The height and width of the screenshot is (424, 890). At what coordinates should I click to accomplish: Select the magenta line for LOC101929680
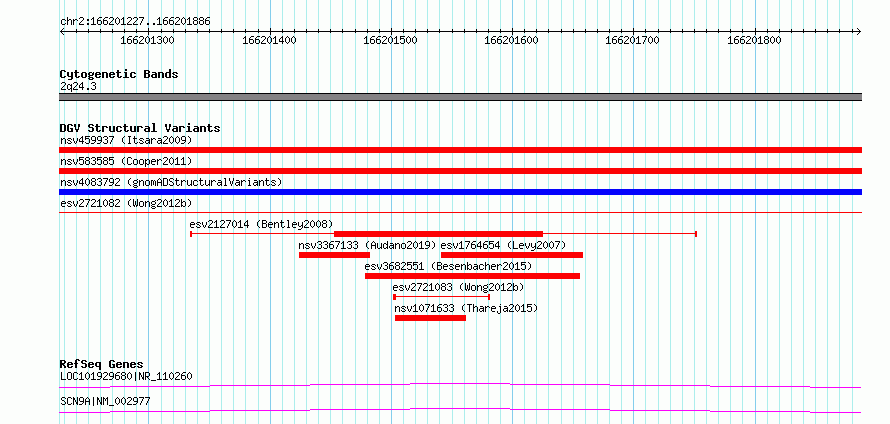[x=460, y=386]
